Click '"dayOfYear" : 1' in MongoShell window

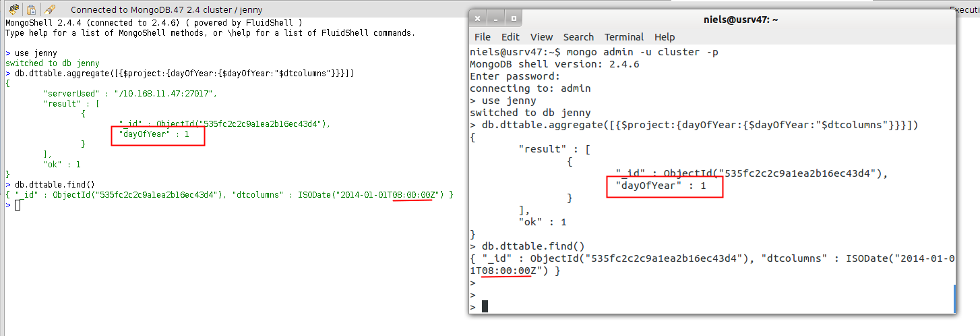tap(154, 134)
